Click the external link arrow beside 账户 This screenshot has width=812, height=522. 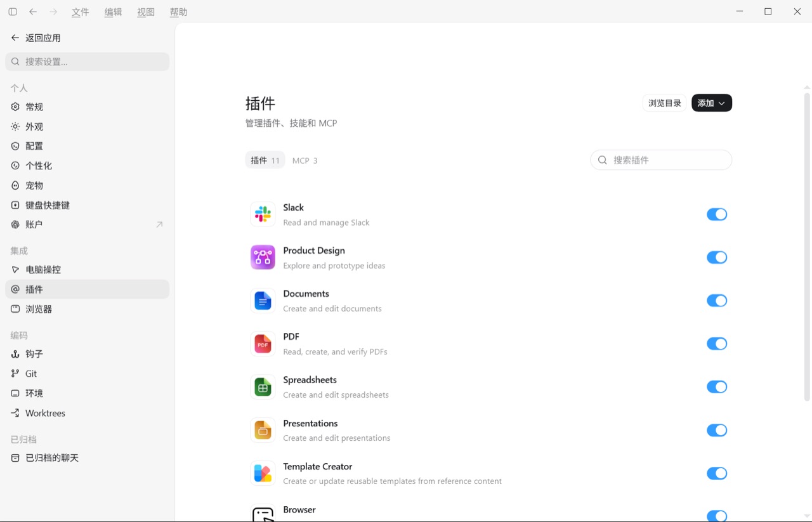click(159, 225)
